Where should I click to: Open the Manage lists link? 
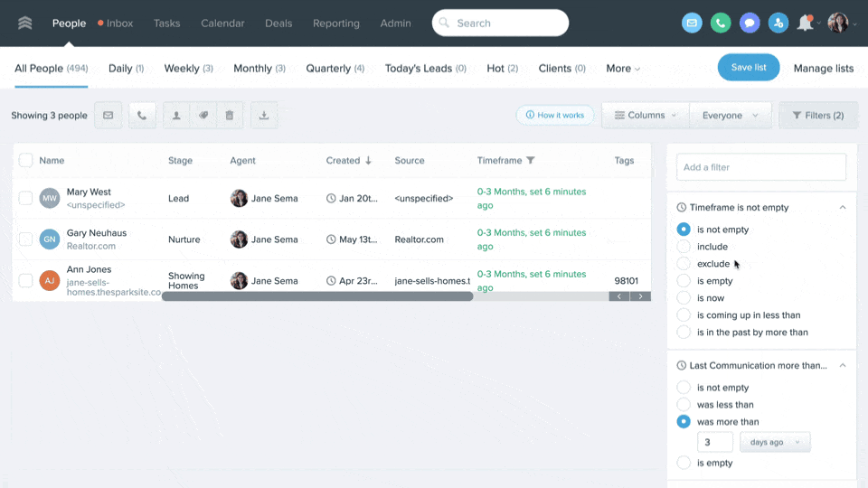(x=823, y=69)
